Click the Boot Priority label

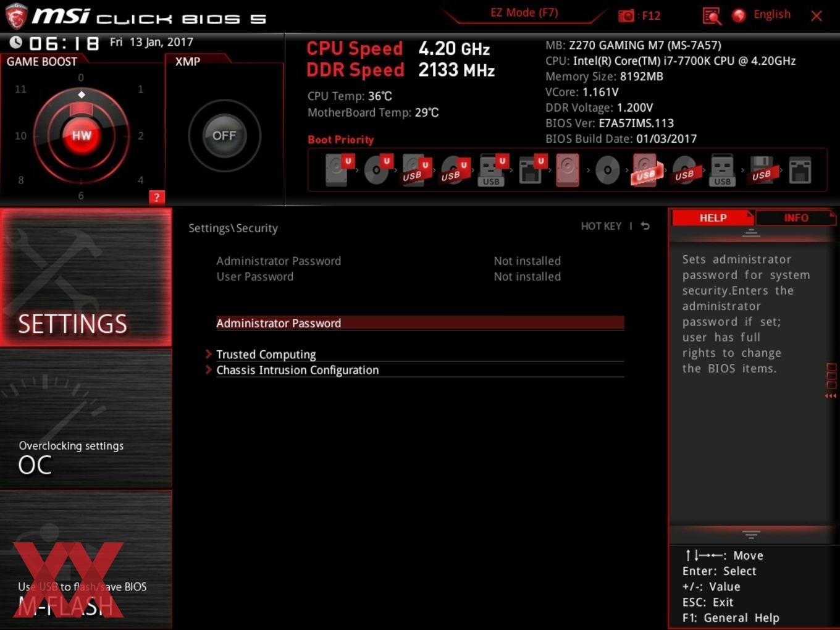pyautogui.click(x=340, y=140)
